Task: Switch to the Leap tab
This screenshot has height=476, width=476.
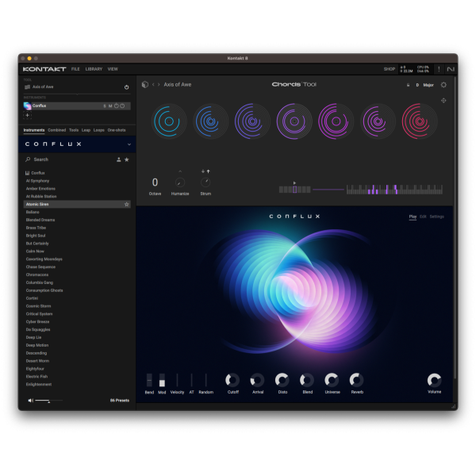Action: click(86, 130)
